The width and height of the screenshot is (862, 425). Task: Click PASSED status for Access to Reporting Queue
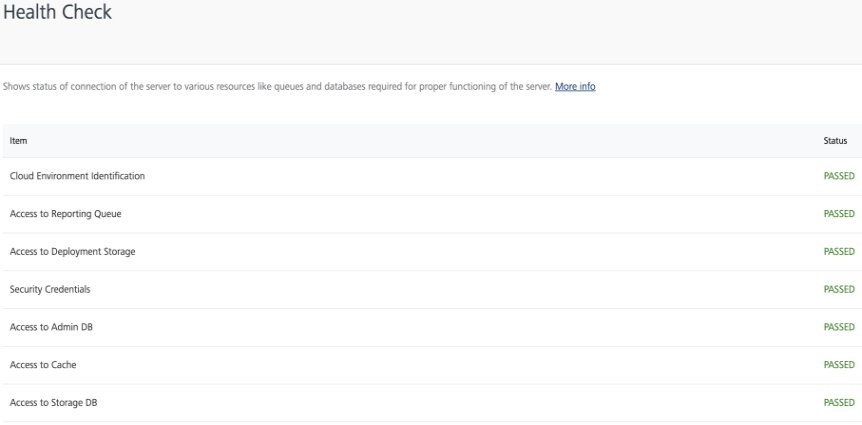pos(837,213)
